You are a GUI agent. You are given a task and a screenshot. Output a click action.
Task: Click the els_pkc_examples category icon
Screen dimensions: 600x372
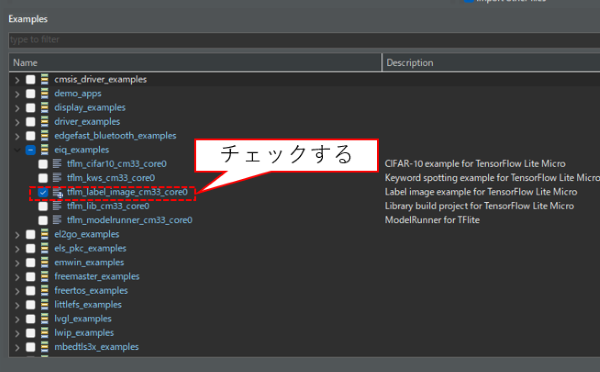(x=45, y=248)
